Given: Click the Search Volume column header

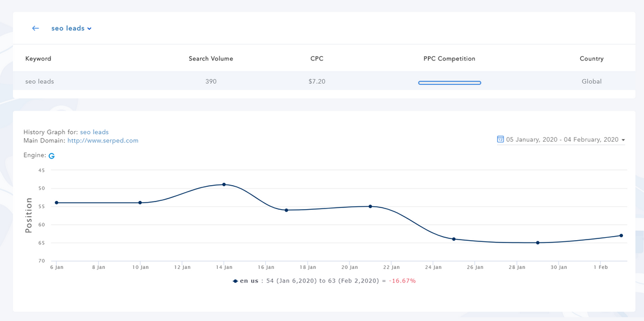Looking at the screenshot, I should 211,59.
